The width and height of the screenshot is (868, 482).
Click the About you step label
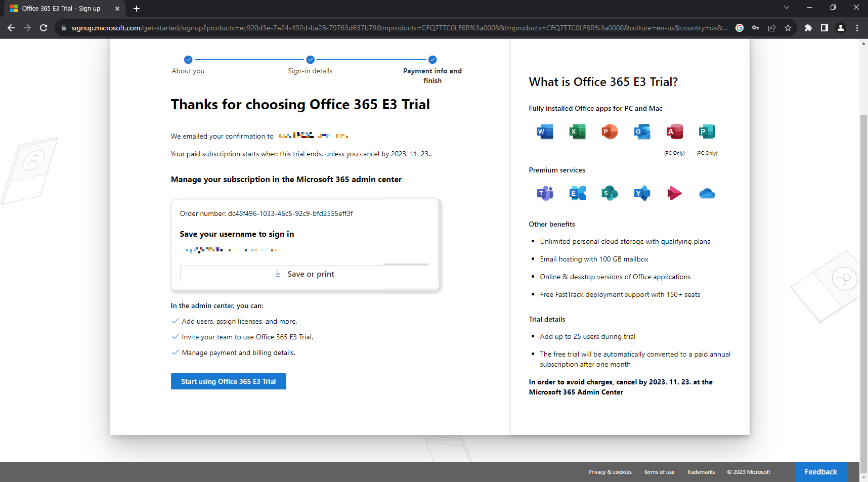pos(188,71)
